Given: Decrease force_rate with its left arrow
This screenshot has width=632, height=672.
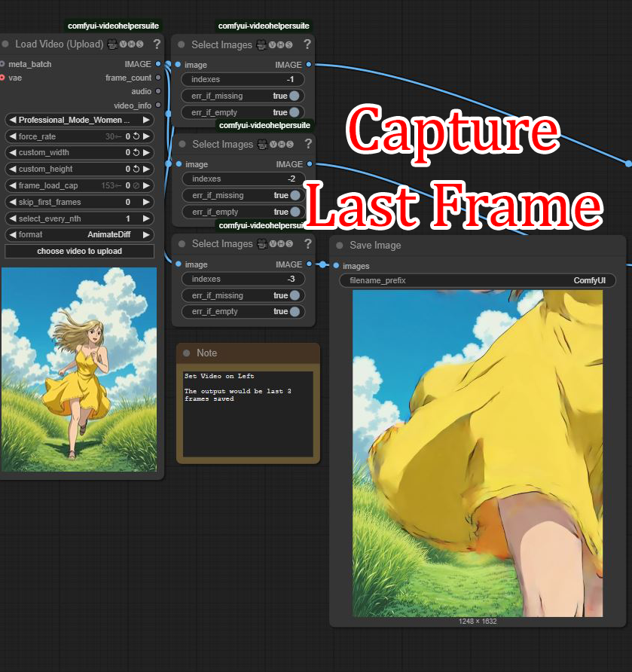Looking at the screenshot, I should pos(13,136).
